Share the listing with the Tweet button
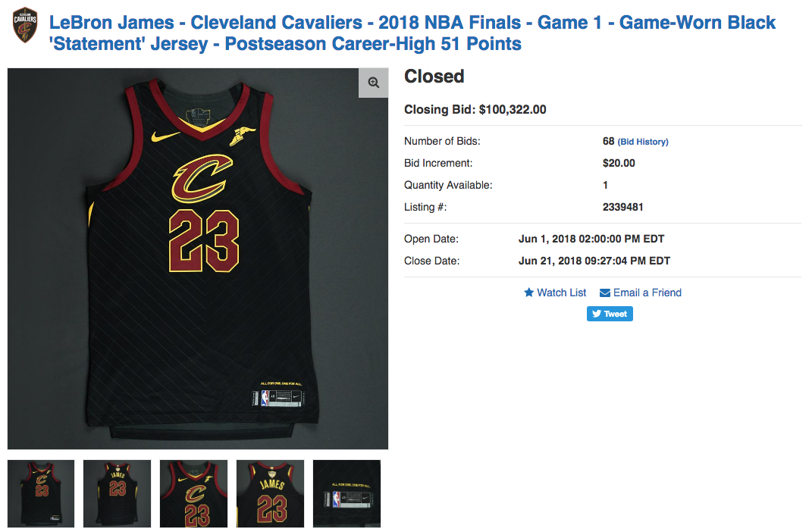The width and height of the screenshot is (809, 532). 610,314
